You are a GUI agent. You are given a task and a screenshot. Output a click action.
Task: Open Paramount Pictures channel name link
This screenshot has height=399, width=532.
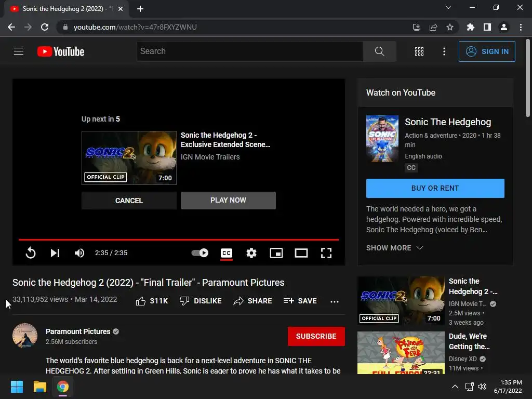coord(78,331)
